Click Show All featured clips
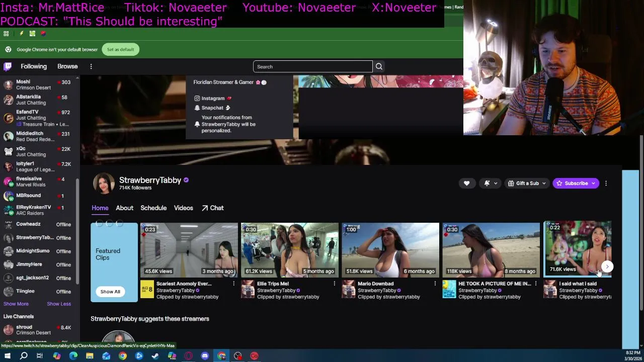 [x=110, y=292]
